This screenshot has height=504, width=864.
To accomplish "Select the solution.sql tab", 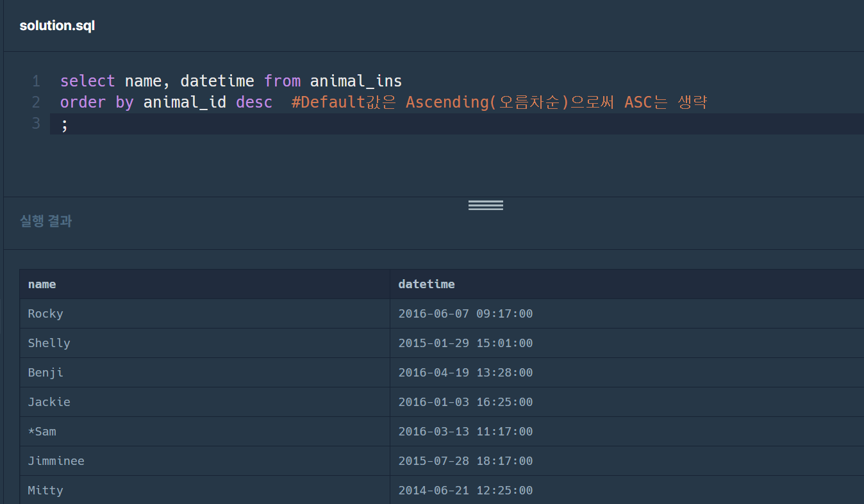I will pyautogui.click(x=57, y=26).
